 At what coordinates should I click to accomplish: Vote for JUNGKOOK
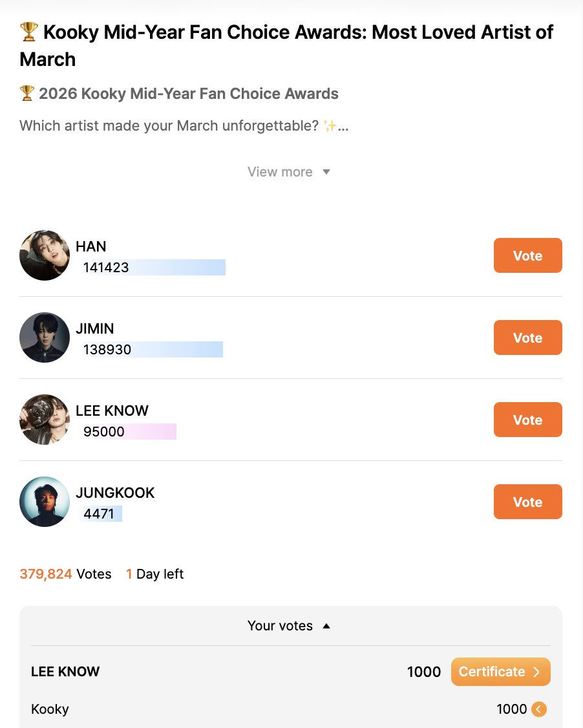528,502
